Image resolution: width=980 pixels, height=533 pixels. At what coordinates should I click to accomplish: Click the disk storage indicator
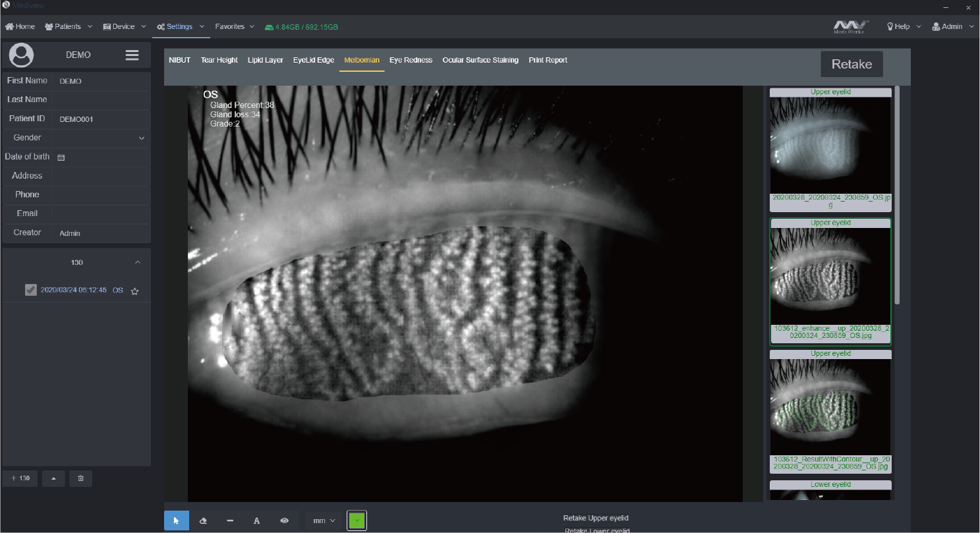point(301,27)
